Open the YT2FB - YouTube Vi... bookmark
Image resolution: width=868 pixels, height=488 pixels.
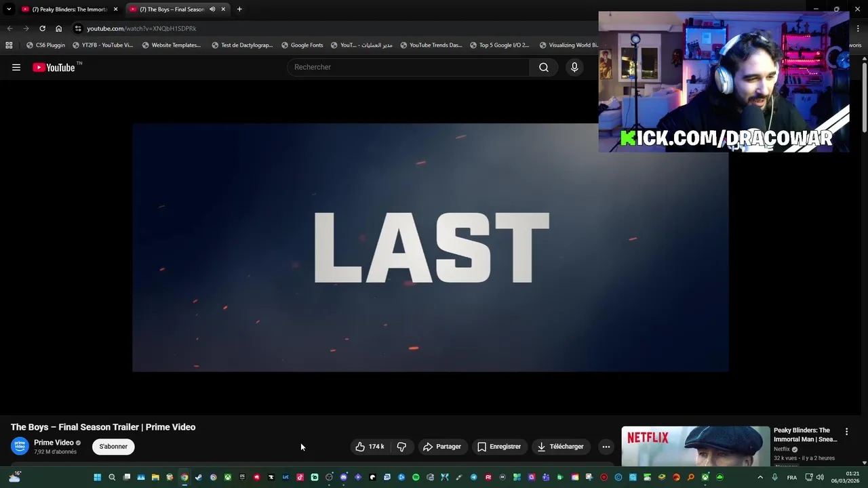tap(102, 45)
